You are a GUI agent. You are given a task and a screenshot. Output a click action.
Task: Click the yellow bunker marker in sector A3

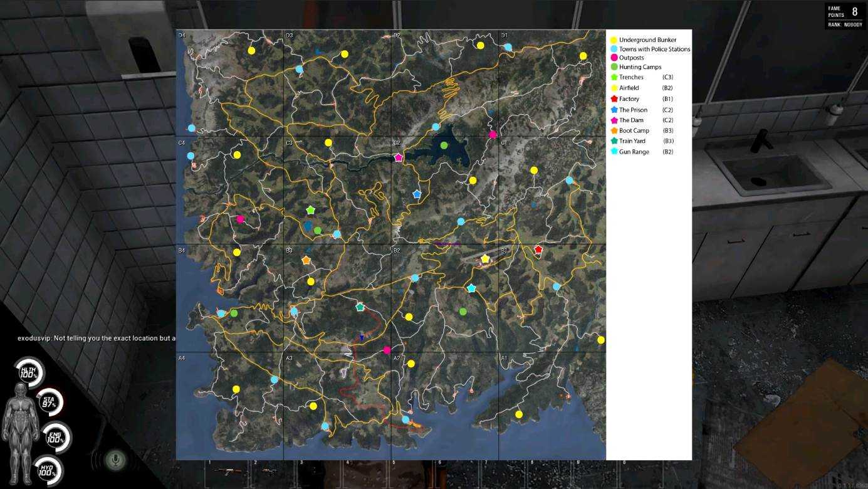pos(313,406)
